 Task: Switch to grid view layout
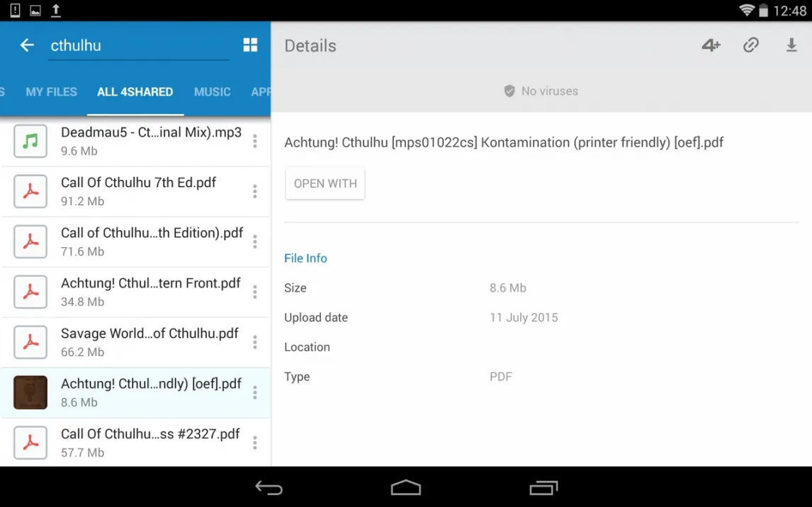point(250,45)
